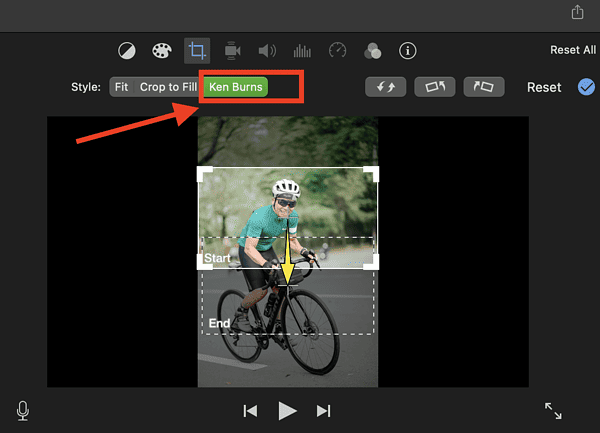
Task: Select the Ken Burns style
Action: click(x=236, y=87)
